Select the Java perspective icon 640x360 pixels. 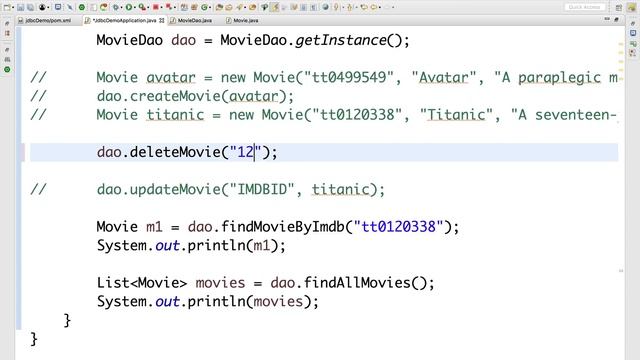631,8
